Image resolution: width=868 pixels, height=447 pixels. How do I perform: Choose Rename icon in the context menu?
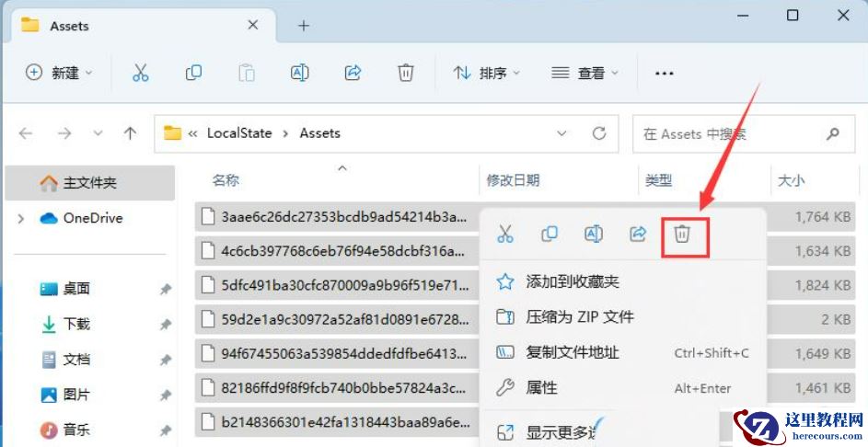pos(594,234)
